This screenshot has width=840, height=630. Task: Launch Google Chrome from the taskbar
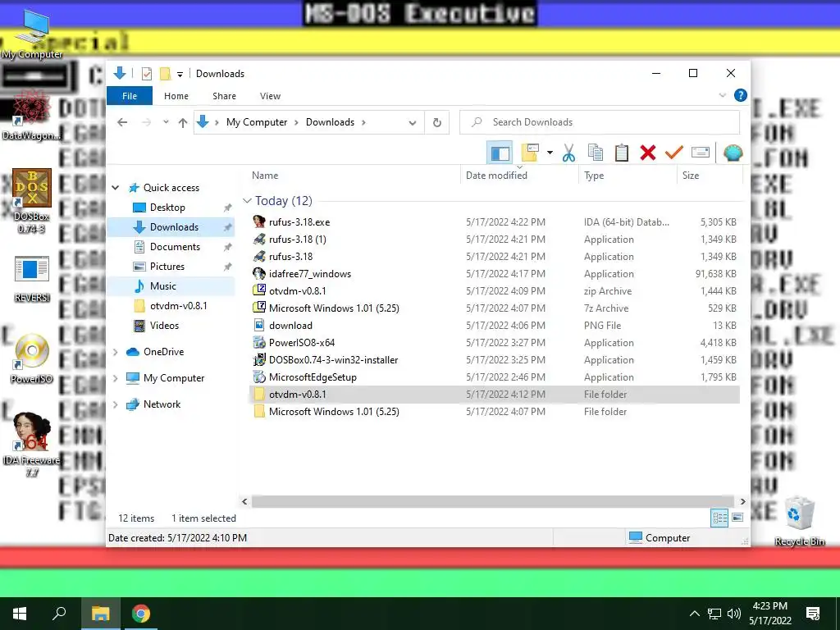[x=141, y=614]
